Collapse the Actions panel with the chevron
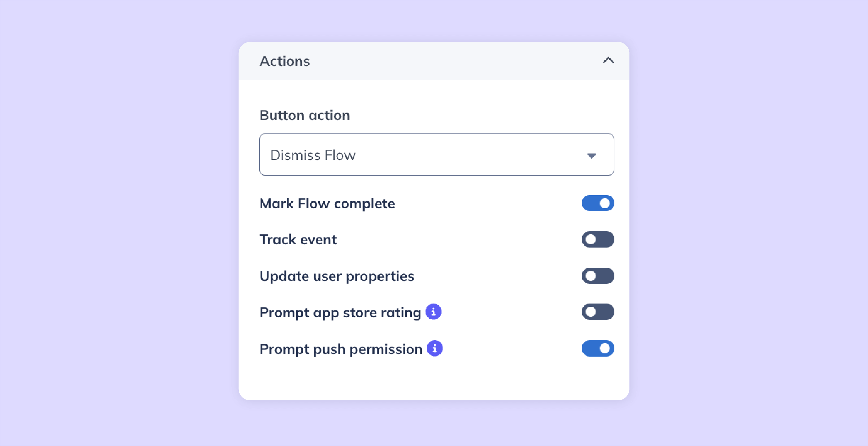868x446 pixels. point(608,61)
